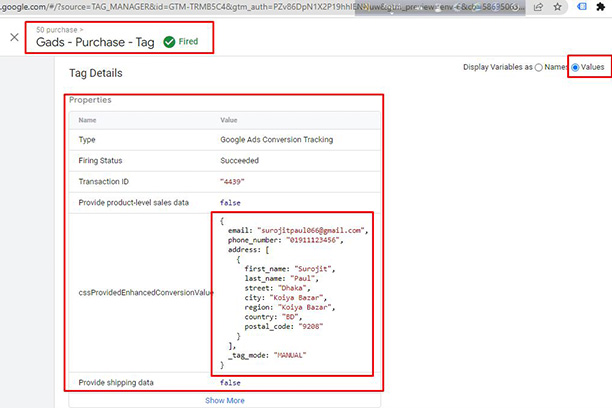612x408 pixels.
Task: Click the Properties section label
Action: [x=90, y=100]
